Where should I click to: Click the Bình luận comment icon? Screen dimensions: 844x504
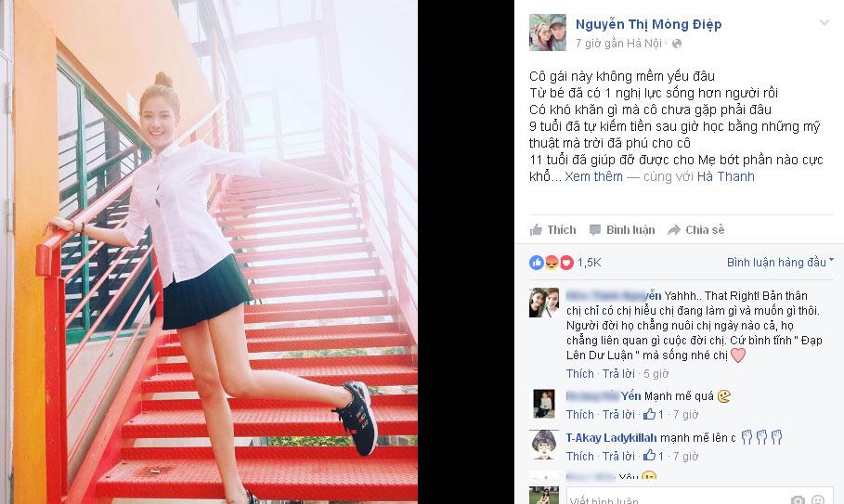tap(595, 230)
